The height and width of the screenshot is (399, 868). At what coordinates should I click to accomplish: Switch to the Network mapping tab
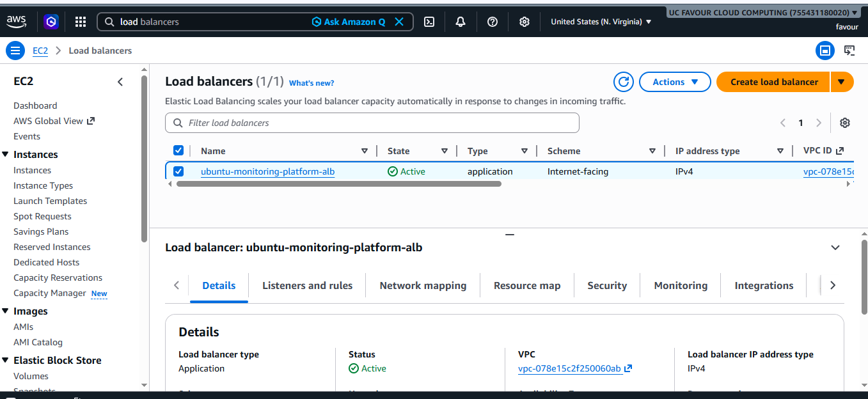pos(423,286)
